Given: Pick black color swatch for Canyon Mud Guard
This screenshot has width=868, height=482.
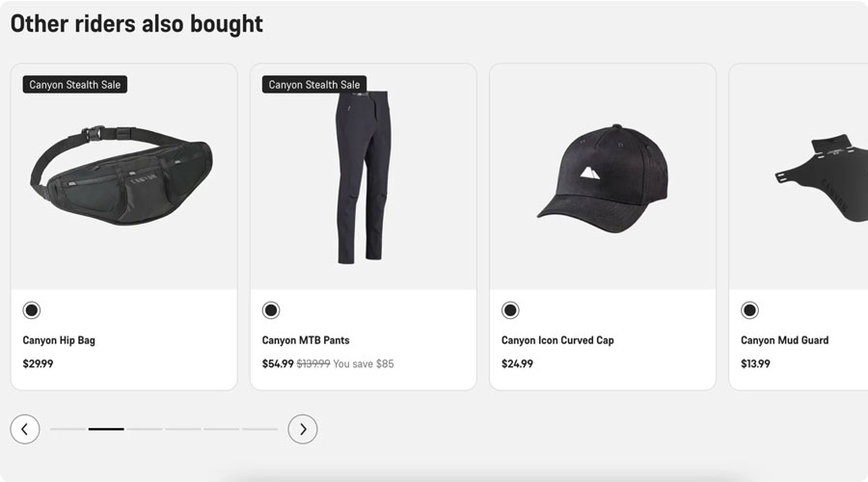Looking at the screenshot, I should pyautogui.click(x=749, y=310).
